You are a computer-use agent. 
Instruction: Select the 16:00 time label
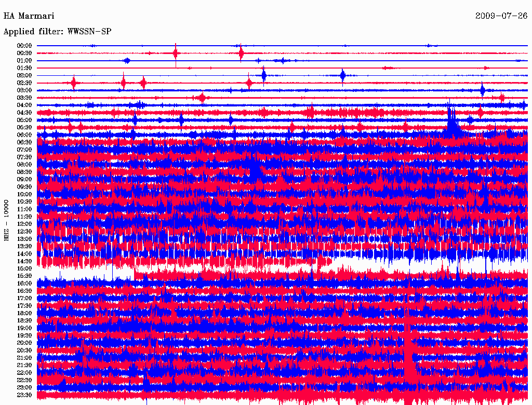(x=24, y=283)
